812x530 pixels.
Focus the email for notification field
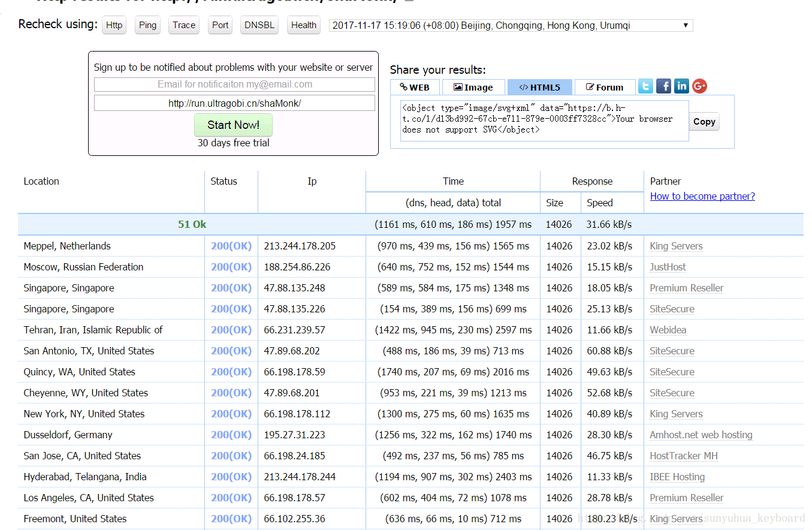(x=234, y=85)
